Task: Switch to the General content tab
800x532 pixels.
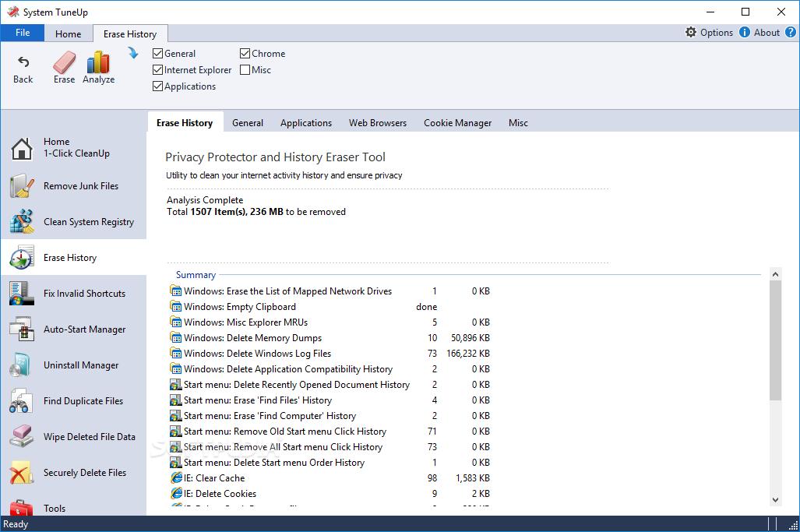Action: 248,123
